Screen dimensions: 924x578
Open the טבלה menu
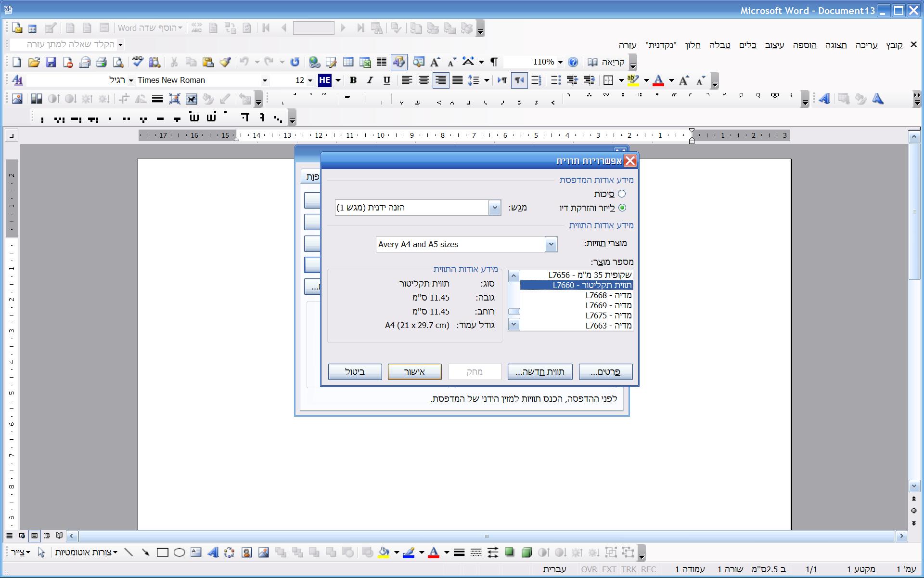coord(719,45)
